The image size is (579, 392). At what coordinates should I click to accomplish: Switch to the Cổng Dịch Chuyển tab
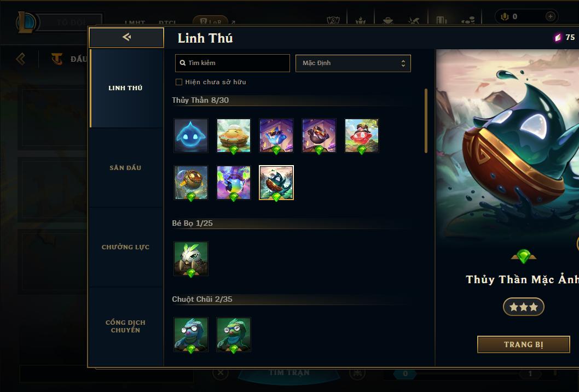[125, 326]
